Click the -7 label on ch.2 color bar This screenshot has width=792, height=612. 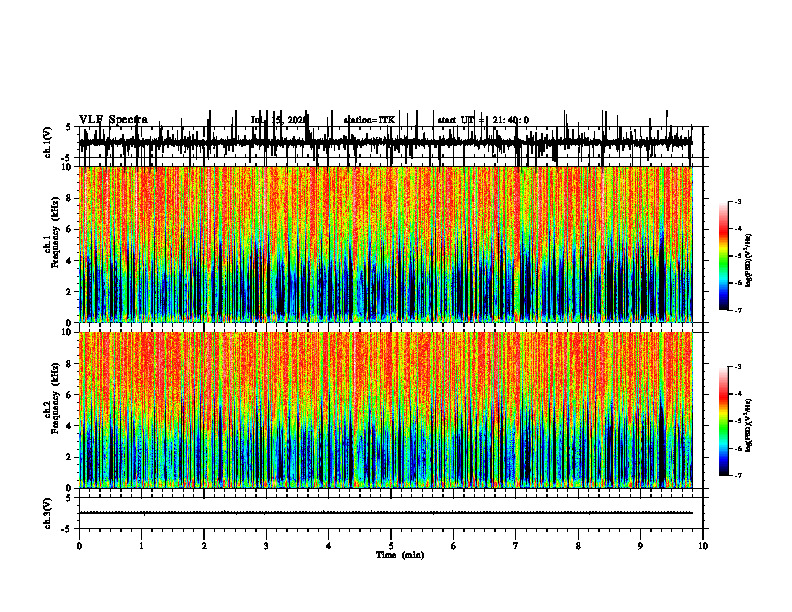click(x=738, y=476)
